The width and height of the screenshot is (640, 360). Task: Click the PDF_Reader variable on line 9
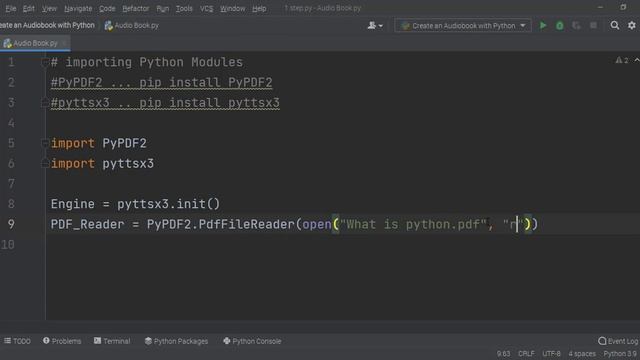tap(87, 224)
